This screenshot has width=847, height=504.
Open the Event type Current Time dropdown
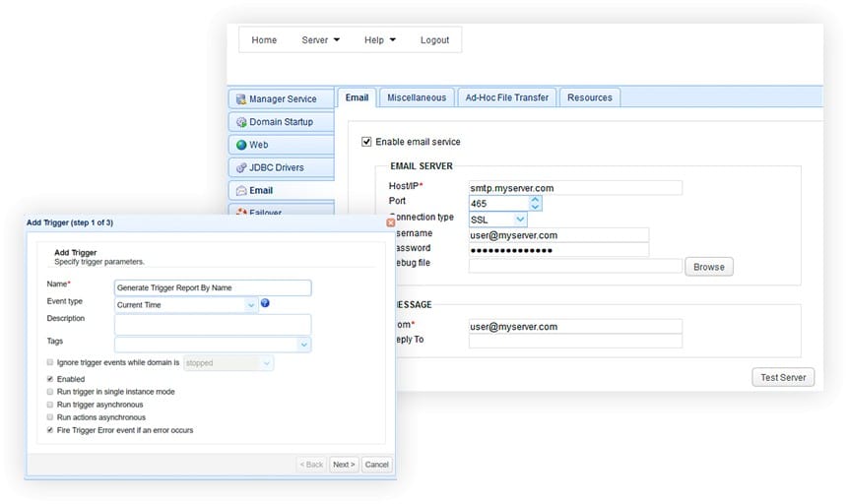click(250, 305)
